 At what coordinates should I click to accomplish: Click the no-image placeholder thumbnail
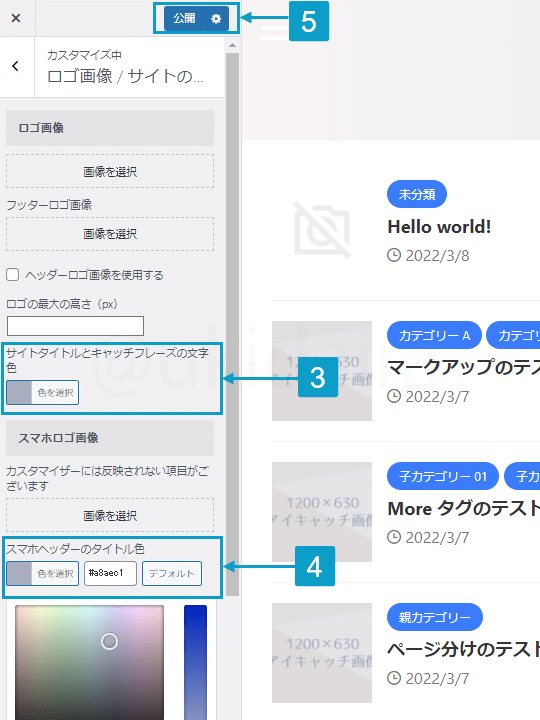coord(322,230)
